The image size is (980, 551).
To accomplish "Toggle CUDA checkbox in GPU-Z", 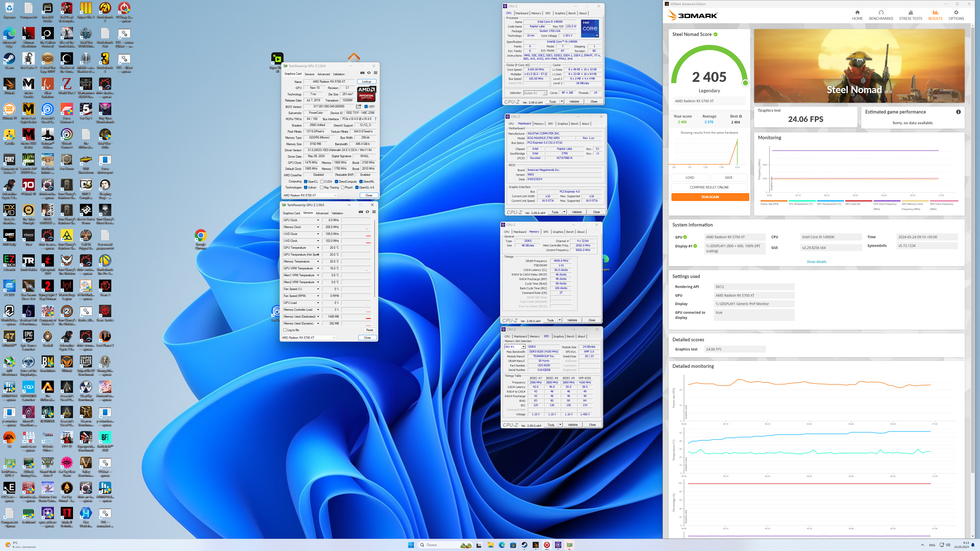I will (322, 181).
